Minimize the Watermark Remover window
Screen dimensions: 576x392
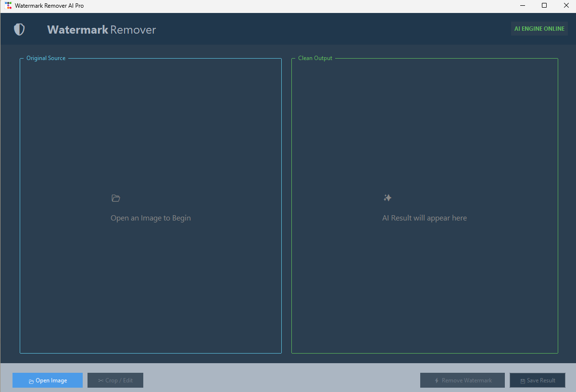[522, 6]
